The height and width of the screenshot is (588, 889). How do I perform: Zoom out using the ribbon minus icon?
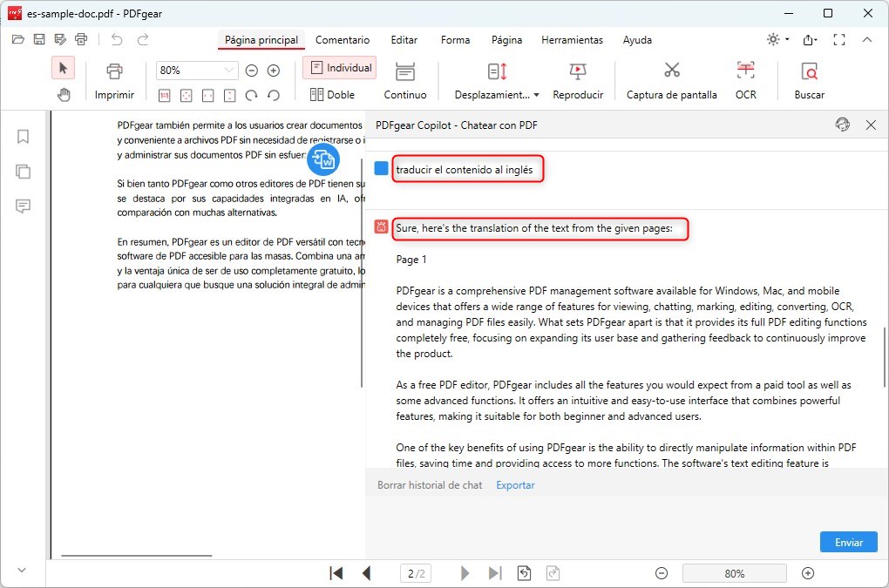coord(252,71)
